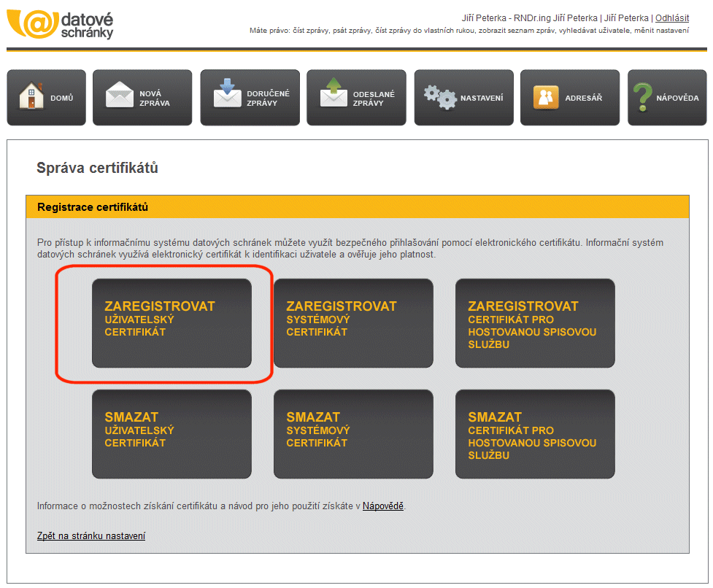
Task: Click the green question mark icon
Action: point(642,97)
